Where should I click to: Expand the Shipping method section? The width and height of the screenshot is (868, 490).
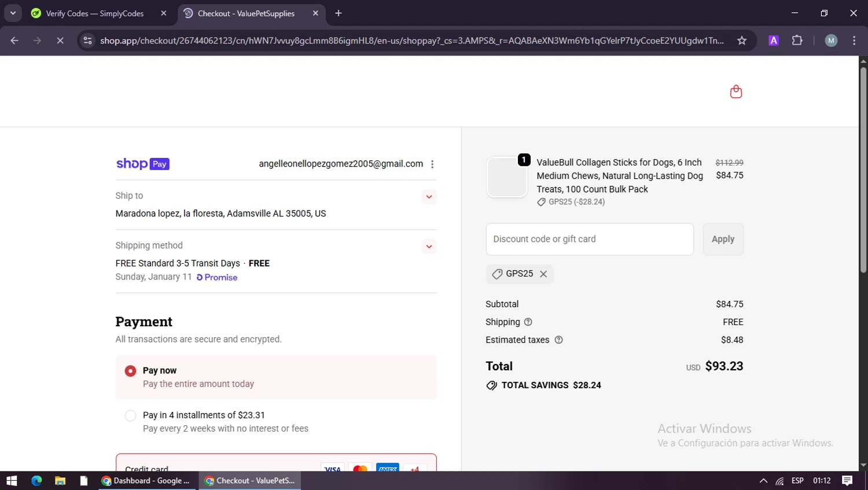(x=429, y=246)
